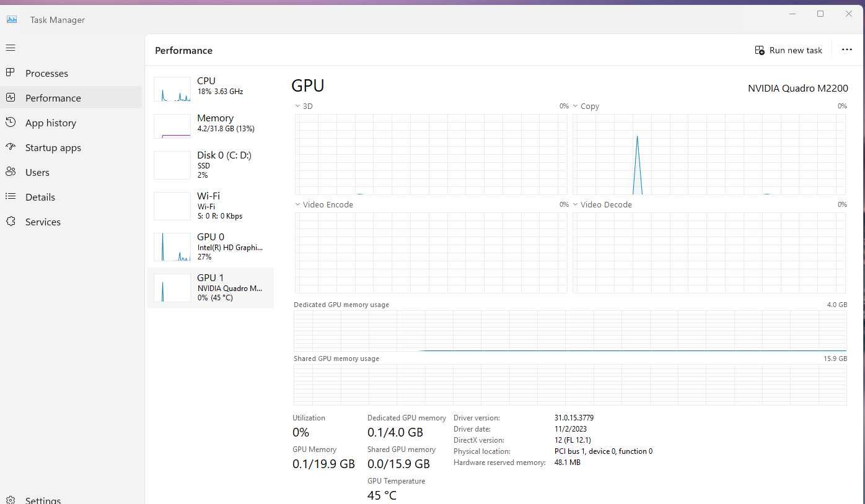The height and width of the screenshot is (504, 865).
Task: Click the Video Decode usage graph
Action: click(x=709, y=253)
